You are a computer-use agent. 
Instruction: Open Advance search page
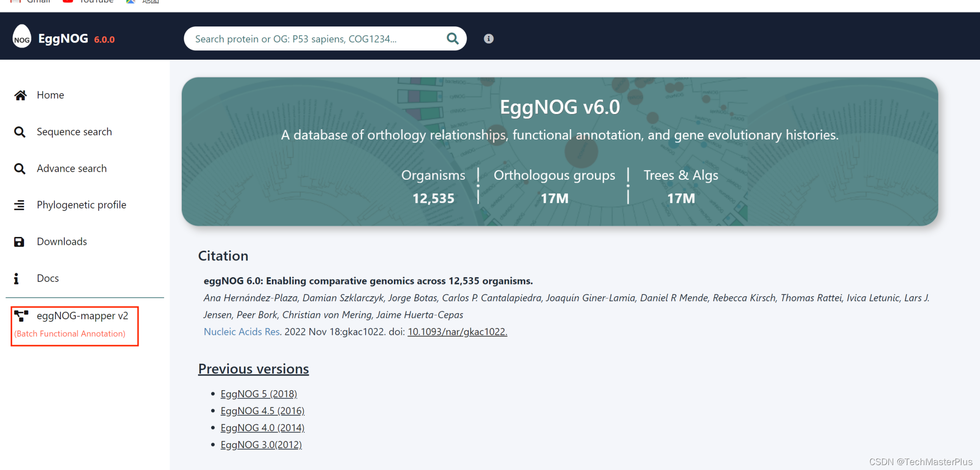coord(72,168)
